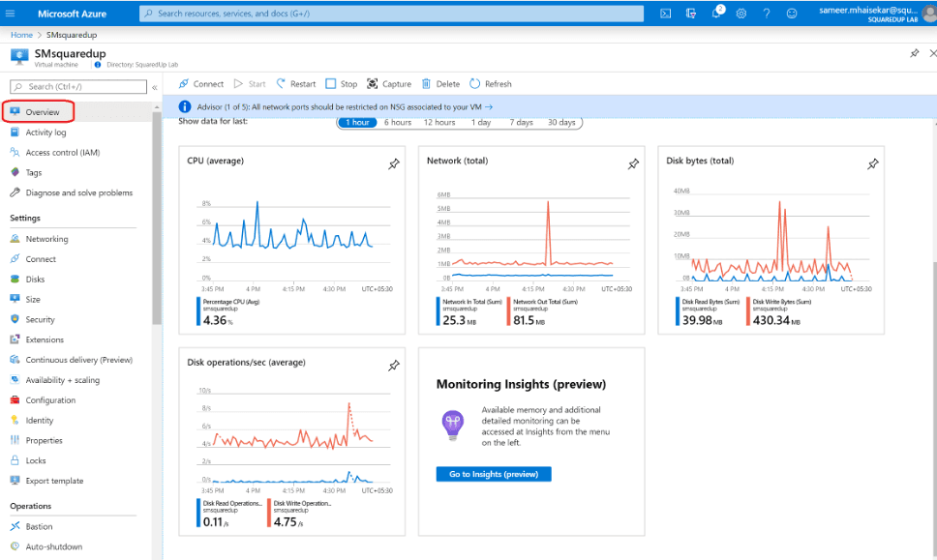937x560 pixels.
Task: Open the Cloud Shell icon in top bar
Action: [x=666, y=14]
